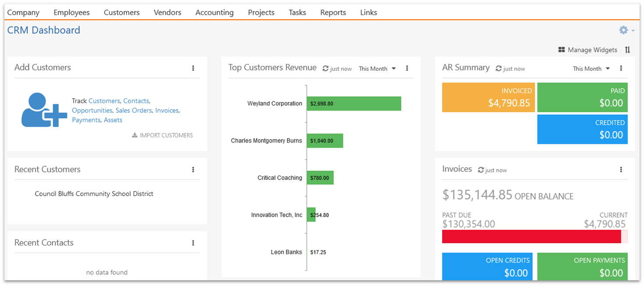The width and height of the screenshot is (644, 286).
Task: Click the INVOICED orange tile
Action: [x=488, y=97]
